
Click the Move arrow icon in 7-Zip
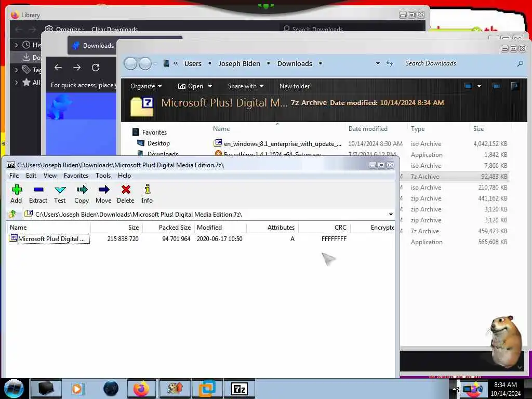pyautogui.click(x=103, y=194)
